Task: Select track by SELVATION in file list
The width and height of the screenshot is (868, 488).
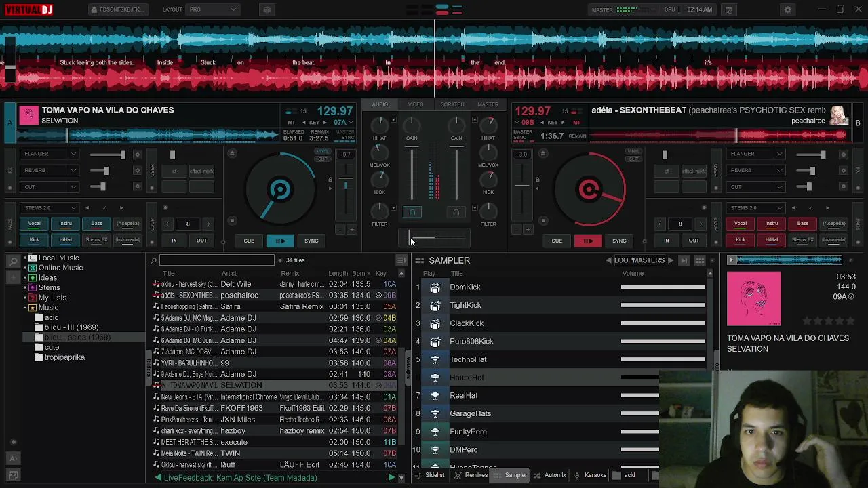Action: 275,386
